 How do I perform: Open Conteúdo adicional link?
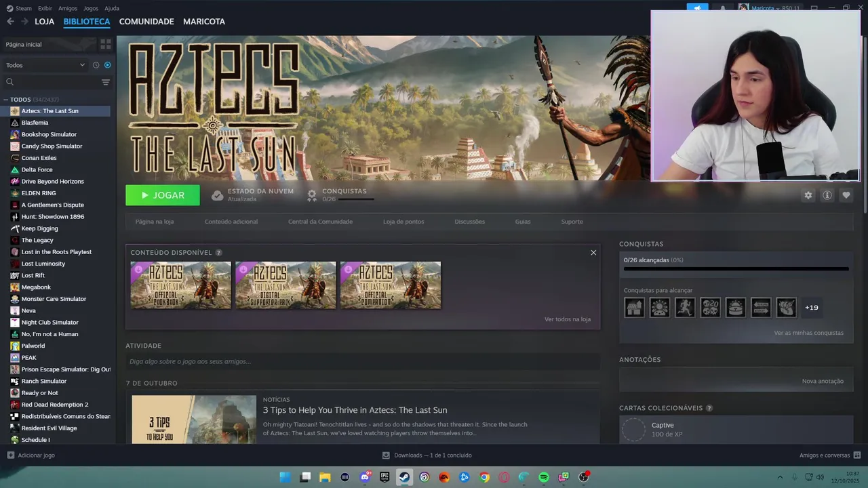231,222
